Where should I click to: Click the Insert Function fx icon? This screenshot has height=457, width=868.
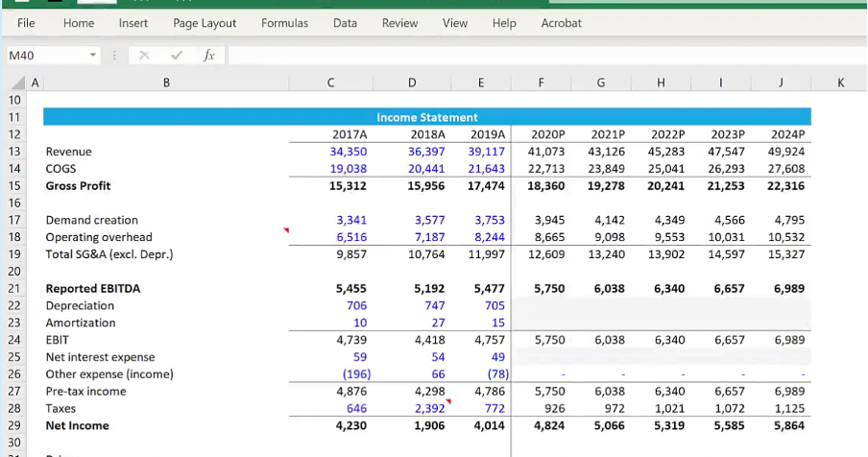pyautogui.click(x=208, y=56)
